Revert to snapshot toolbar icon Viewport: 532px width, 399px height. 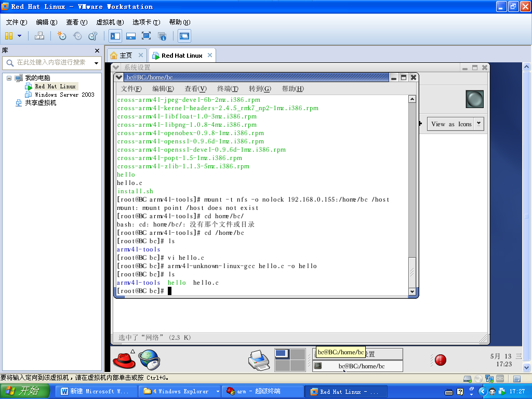(77, 36)
